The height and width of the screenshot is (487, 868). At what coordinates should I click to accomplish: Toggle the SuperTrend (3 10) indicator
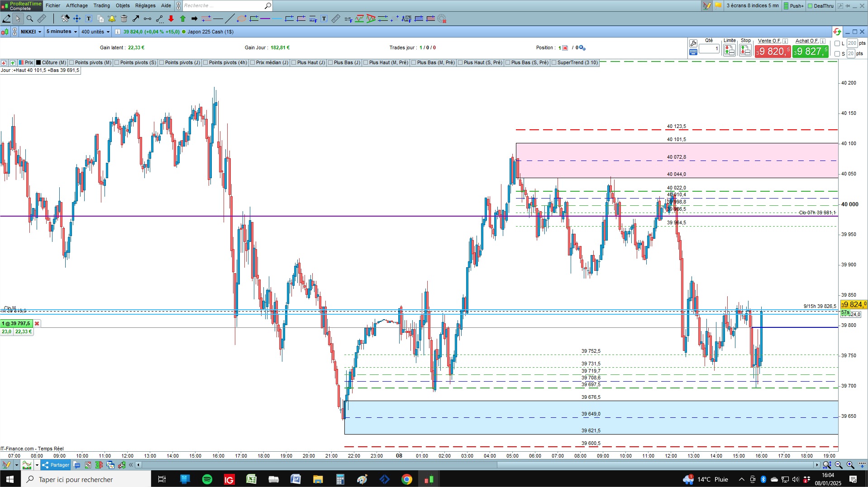575,62
